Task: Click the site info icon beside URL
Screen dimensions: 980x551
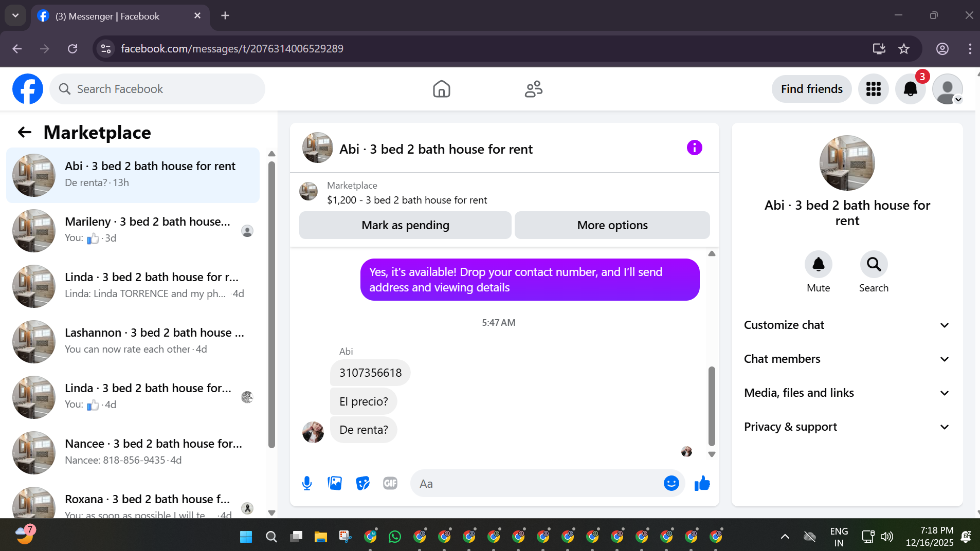Action: [106, 49]
